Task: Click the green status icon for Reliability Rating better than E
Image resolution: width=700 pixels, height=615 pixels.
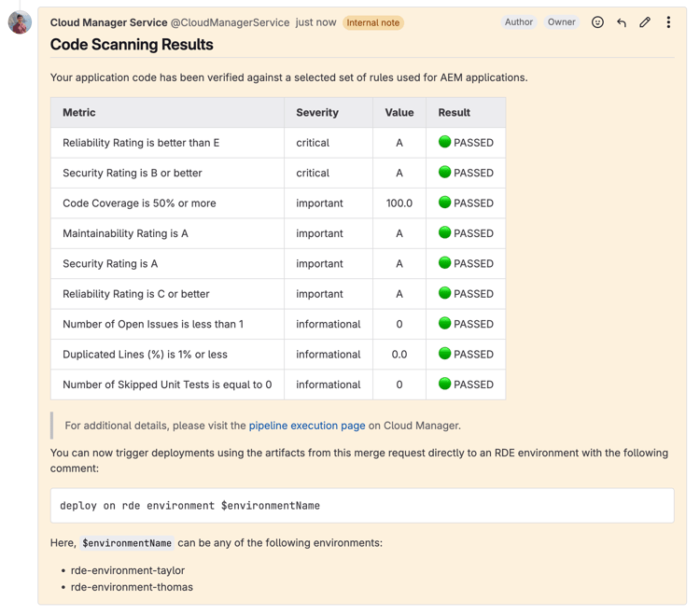Action: (x=445, y=142)
